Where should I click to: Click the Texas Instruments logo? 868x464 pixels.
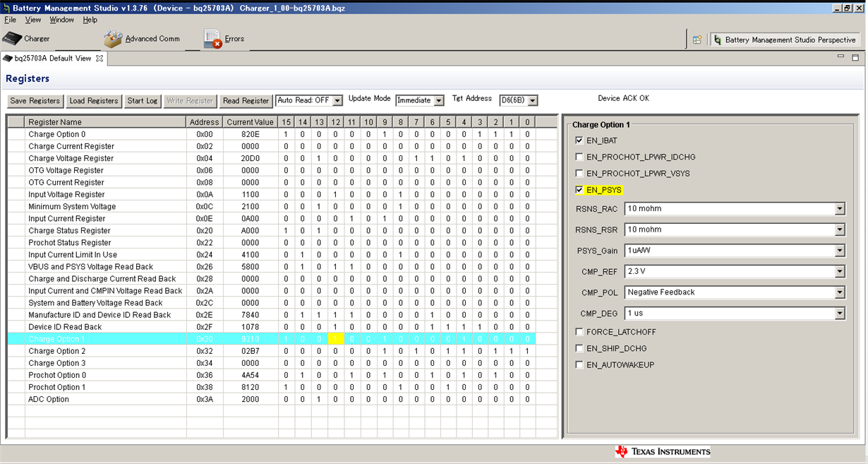(x=663, y=452)
